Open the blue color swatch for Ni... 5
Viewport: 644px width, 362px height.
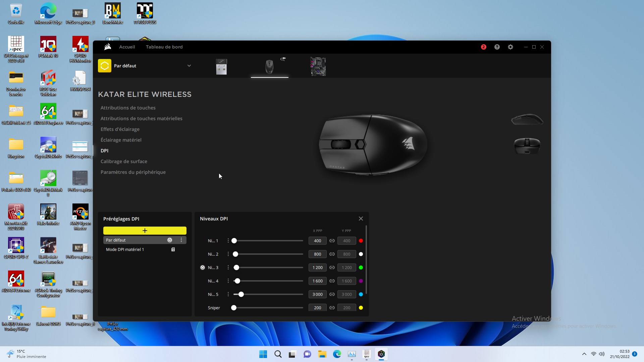coord(361,294)
